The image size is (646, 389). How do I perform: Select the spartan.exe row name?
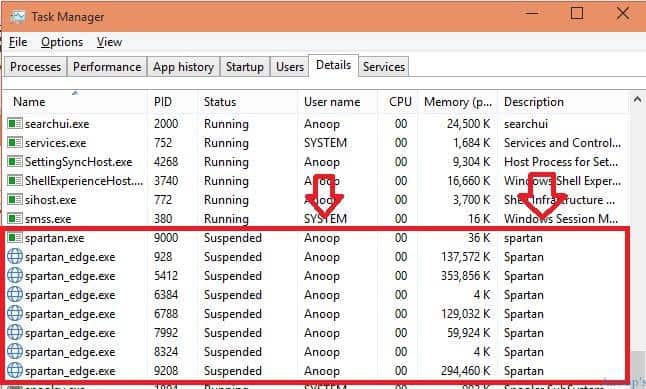54,238
